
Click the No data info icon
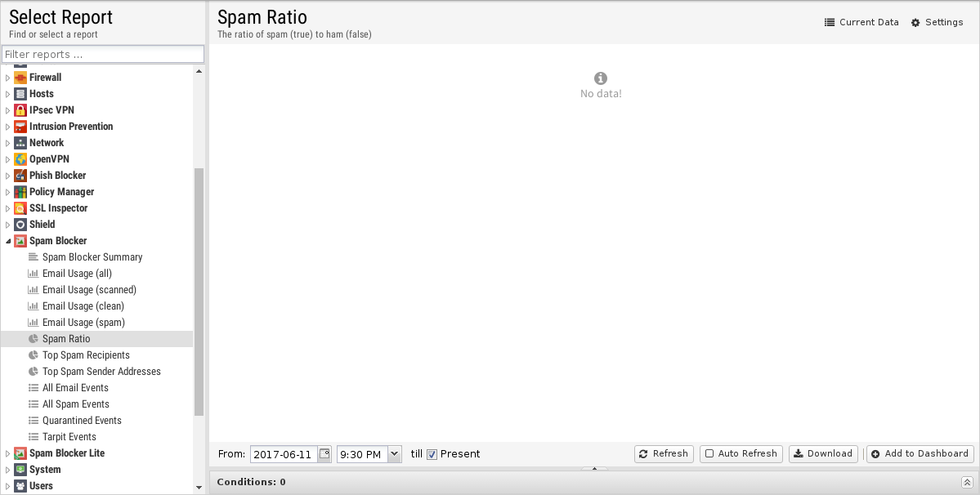pyautogui.click(x=601, y=78)
